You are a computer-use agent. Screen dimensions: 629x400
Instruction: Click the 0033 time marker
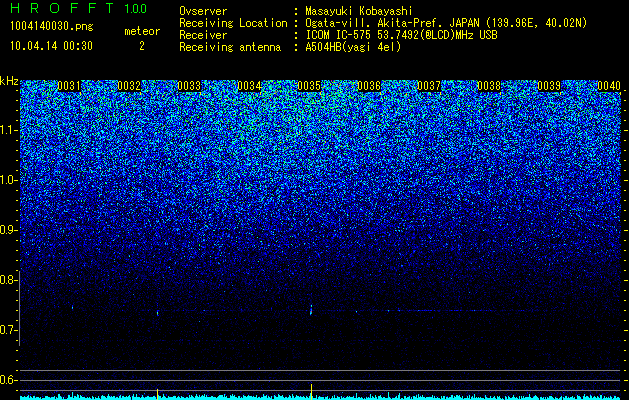pyautogui.click(x=189, y=86)
